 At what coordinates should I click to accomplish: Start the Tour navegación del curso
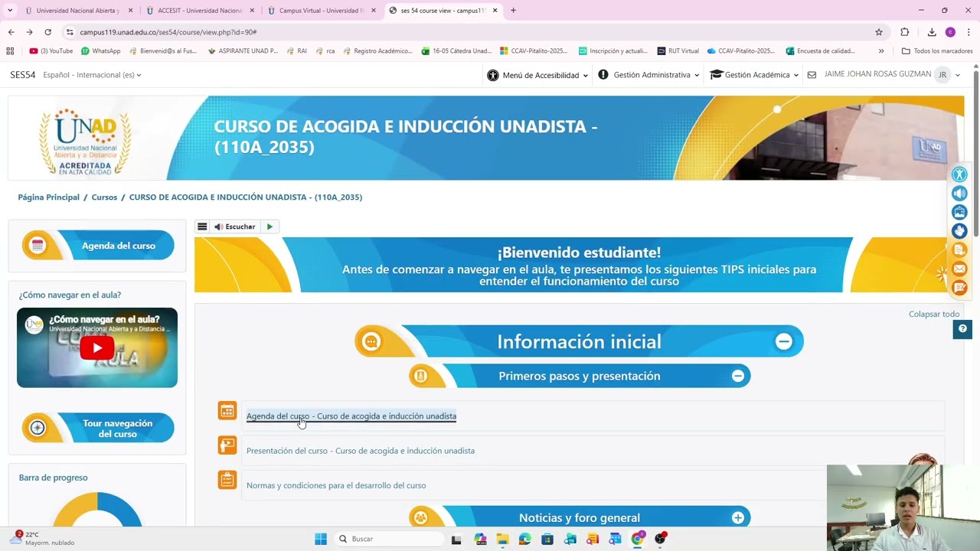pyautogui.click(x=98, y=429)
